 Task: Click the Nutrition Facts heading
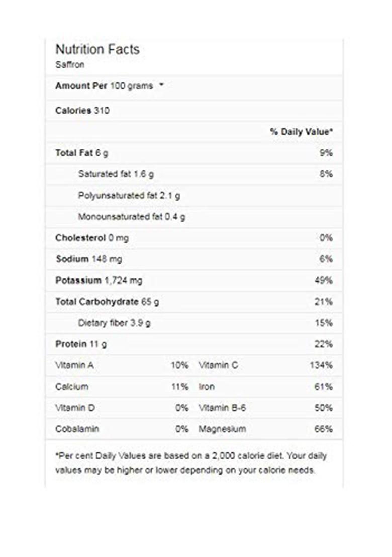click(97, 50)
